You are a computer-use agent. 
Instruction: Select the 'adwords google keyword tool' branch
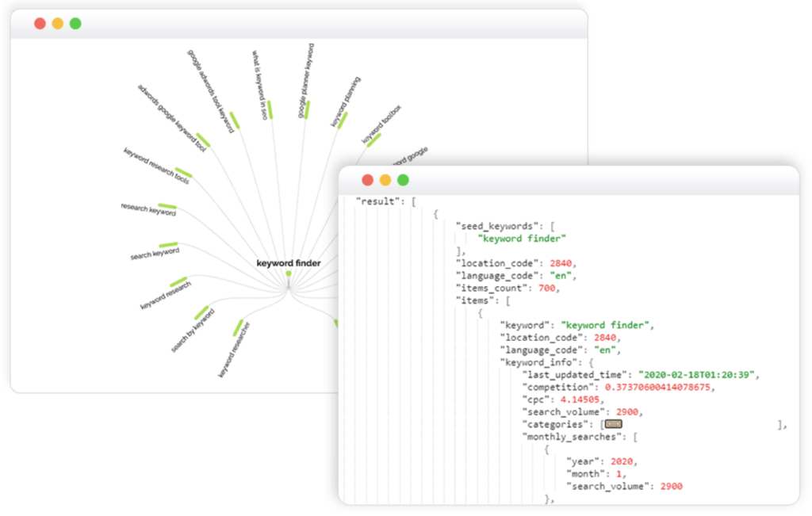pos(171,118)
